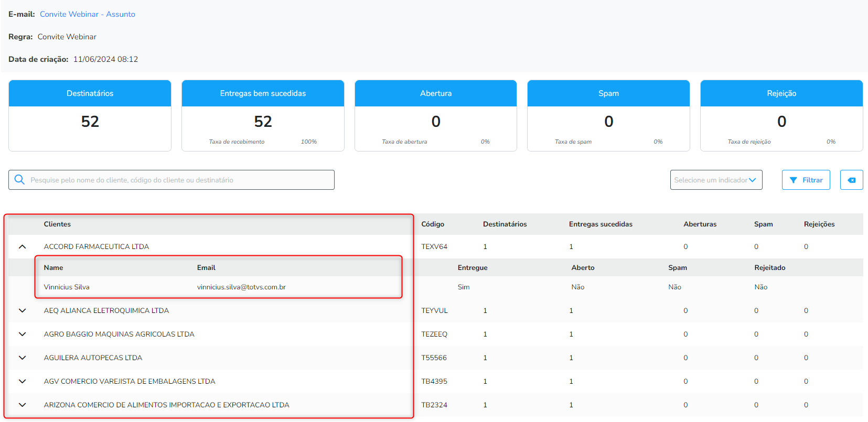Click the recipient name Vinnicius Silva
Screen dimensions: 868x422
click(x=67, y=287)
